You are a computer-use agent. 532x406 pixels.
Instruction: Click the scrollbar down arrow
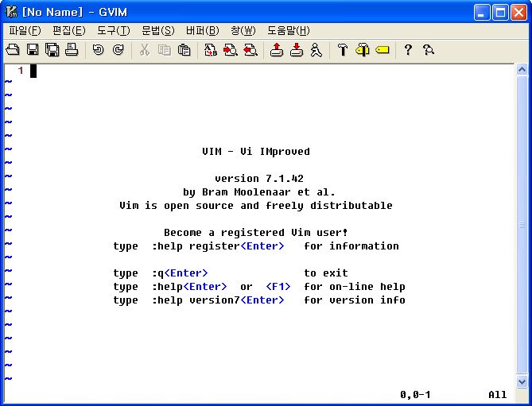(522, 381)
